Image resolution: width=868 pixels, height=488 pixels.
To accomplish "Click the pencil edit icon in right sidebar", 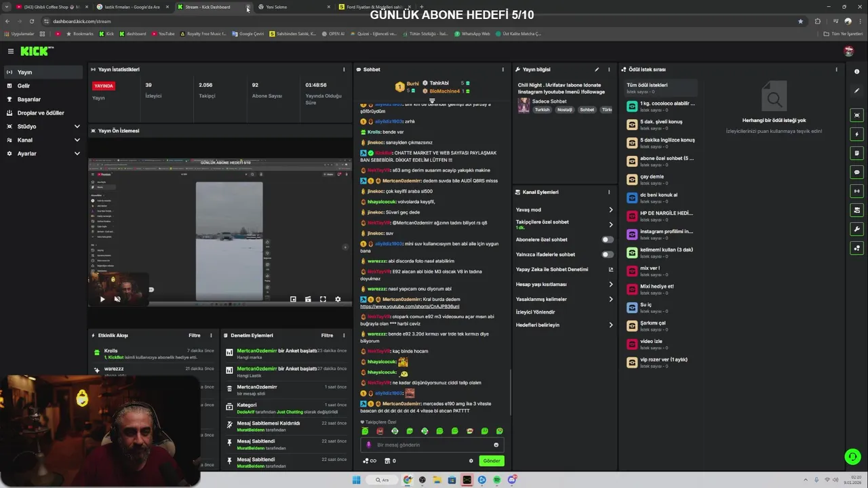I will 857,90.
